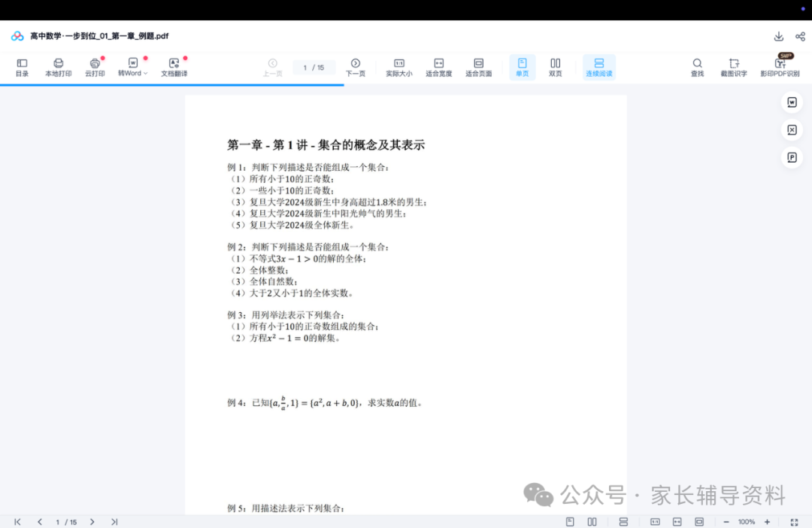Click the 例 4 equation line

(326, 402)
